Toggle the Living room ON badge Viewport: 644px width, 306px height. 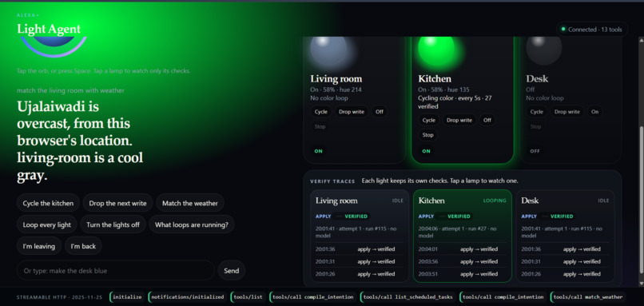pos(319,151)
